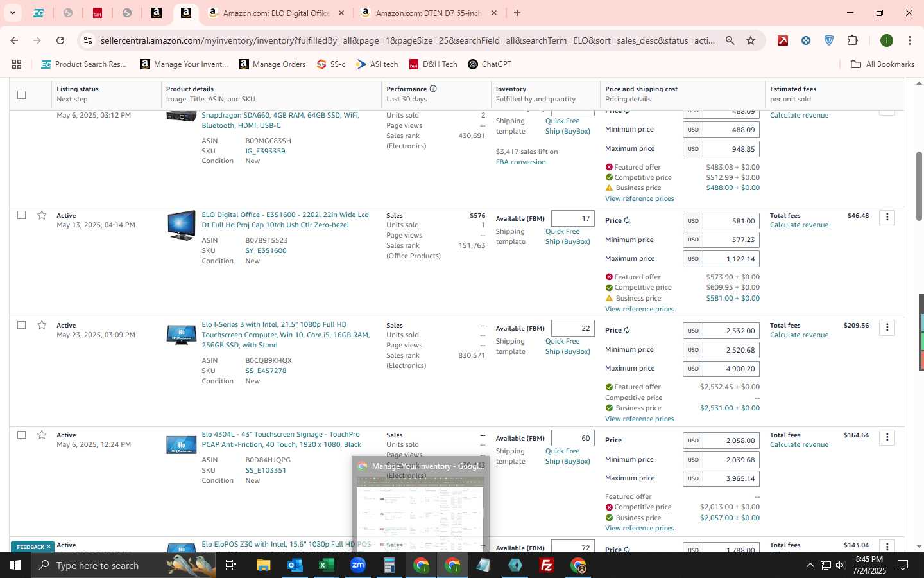Open the Elo I-Series 3 product title link
This screenshot has height=578, width=924.
tap(286, 335)
